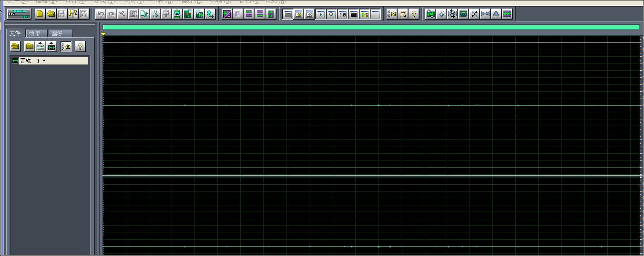Viewport: 644px width, 256px height.
Task: Click the green filter curve effect icon
Action: [x=463, y=14]
